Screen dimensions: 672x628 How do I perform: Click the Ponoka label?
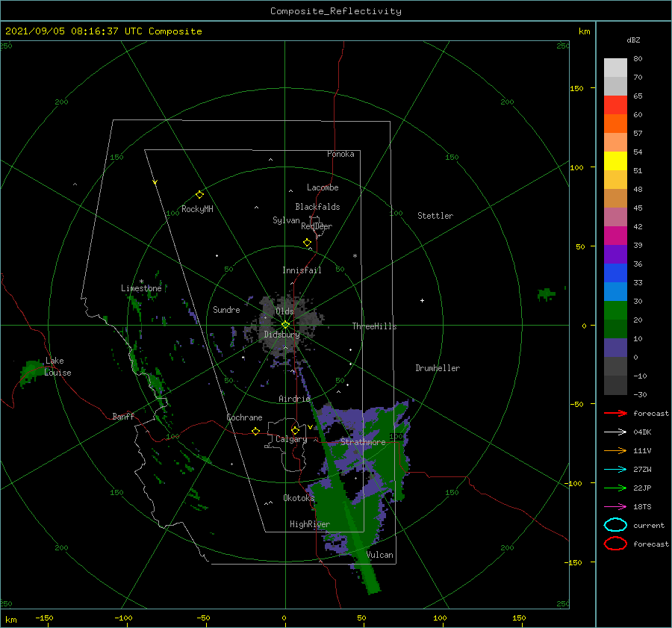tap(340, 154)
